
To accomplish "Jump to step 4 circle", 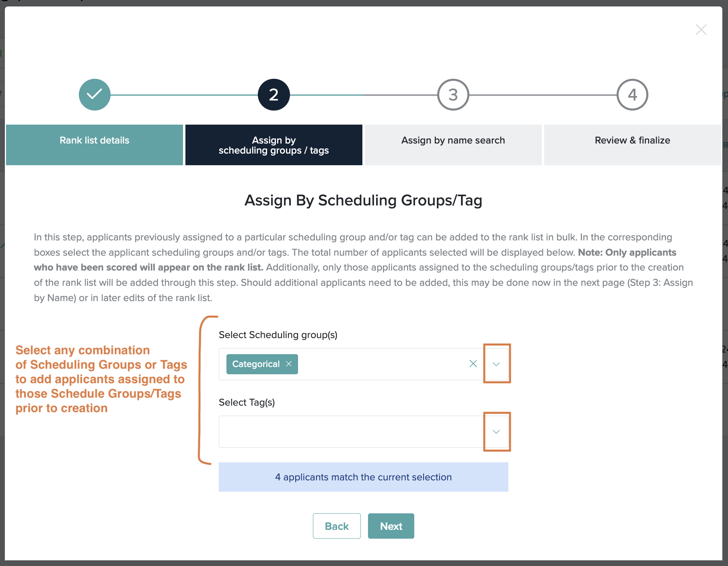I will 633,94.
